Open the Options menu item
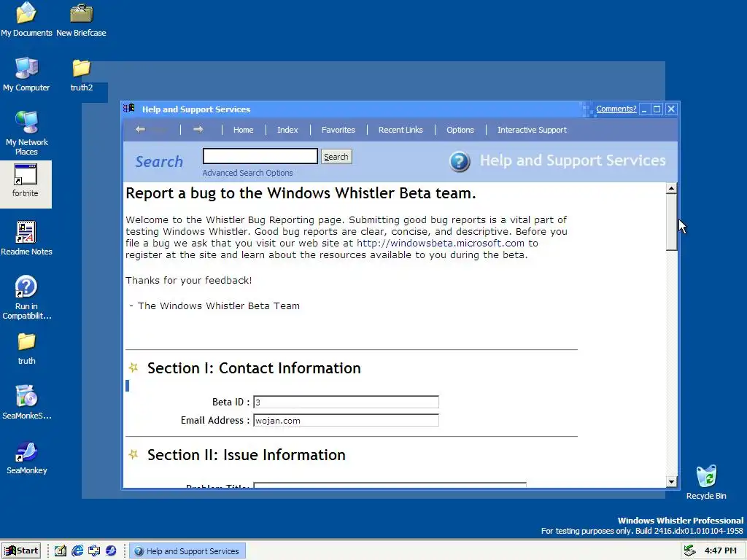Image resolution: width=747 pixels, height=560 pixels. click(x=460, y=130)
